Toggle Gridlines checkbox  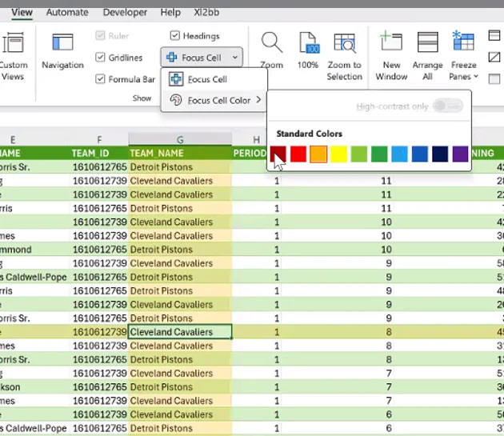click(100, 58)
